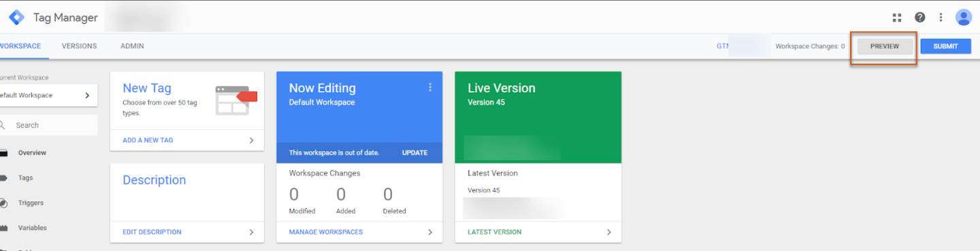The height and width of the screenshot is (251, 980).
Task: Switch to the Versions tab
Action: tap(79, 46)
